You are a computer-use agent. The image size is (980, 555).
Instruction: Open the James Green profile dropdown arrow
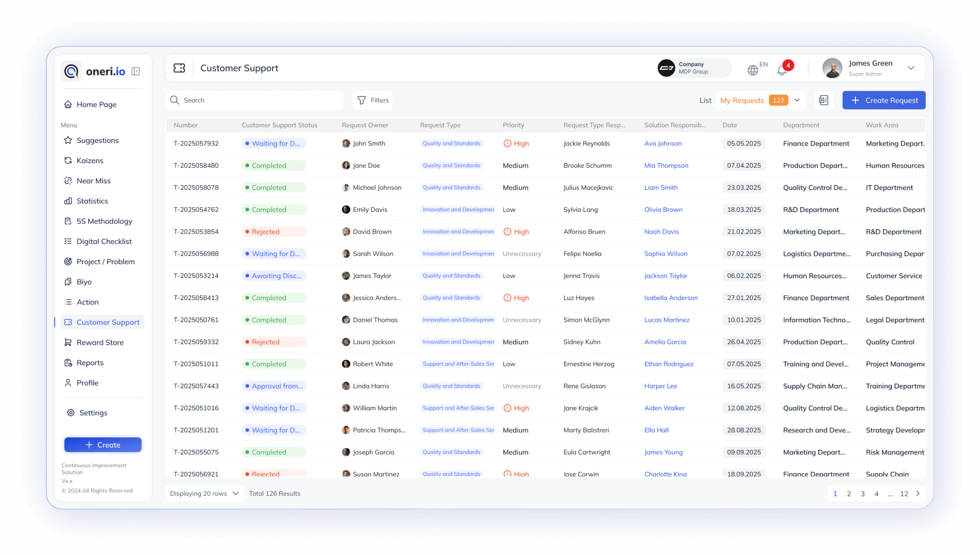coord(911,68)
